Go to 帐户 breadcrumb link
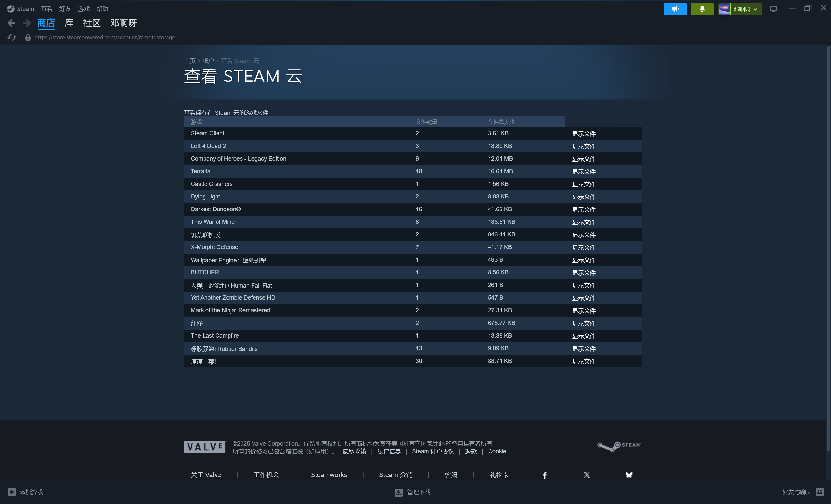 point(208,61)
